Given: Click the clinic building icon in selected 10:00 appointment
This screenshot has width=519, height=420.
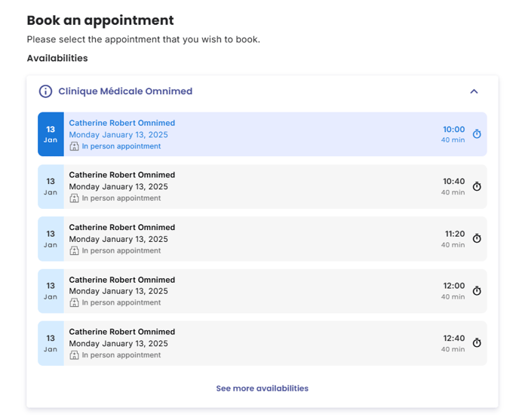Looking at the screenshot, I should [x=74, y=146].
